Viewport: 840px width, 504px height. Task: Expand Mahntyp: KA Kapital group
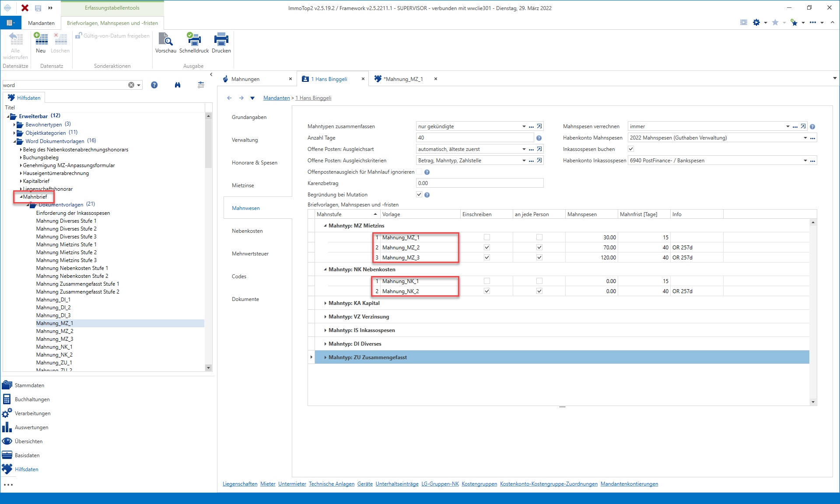[x=325, y=303]
